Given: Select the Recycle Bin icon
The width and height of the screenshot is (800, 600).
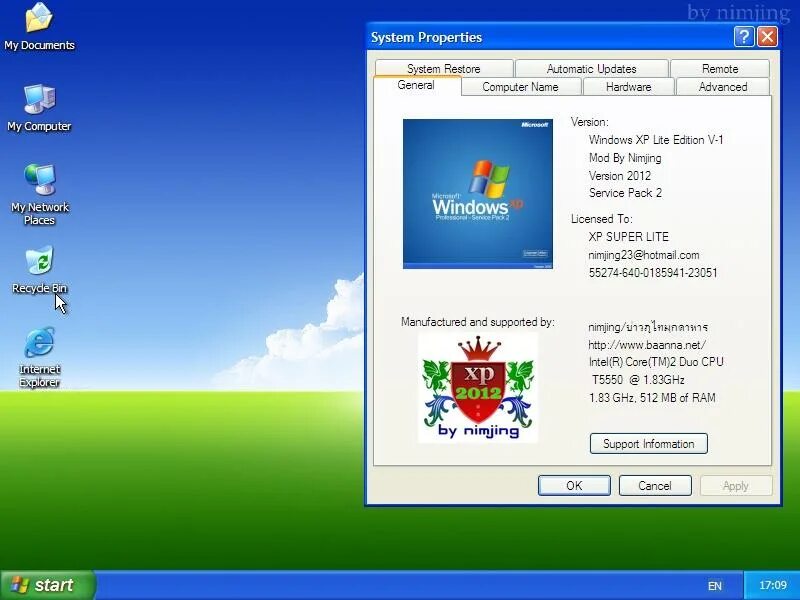Looking at the screenshot, I should (39, 270).
